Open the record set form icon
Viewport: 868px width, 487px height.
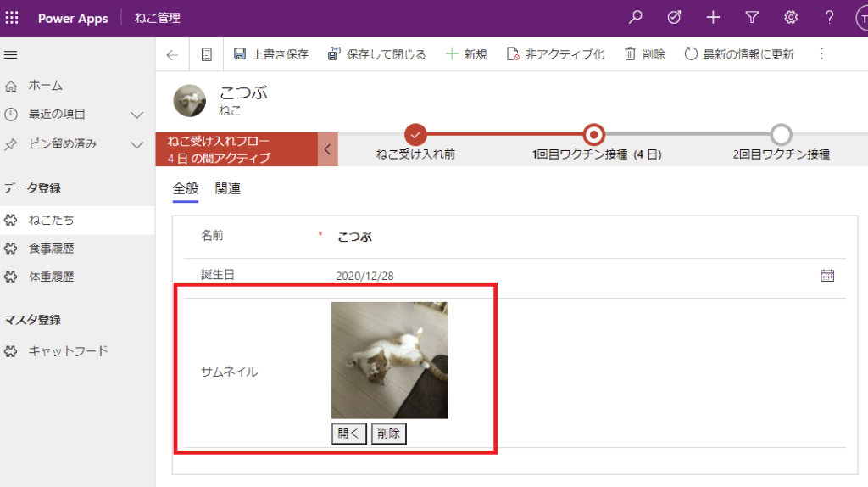point(207,54)
